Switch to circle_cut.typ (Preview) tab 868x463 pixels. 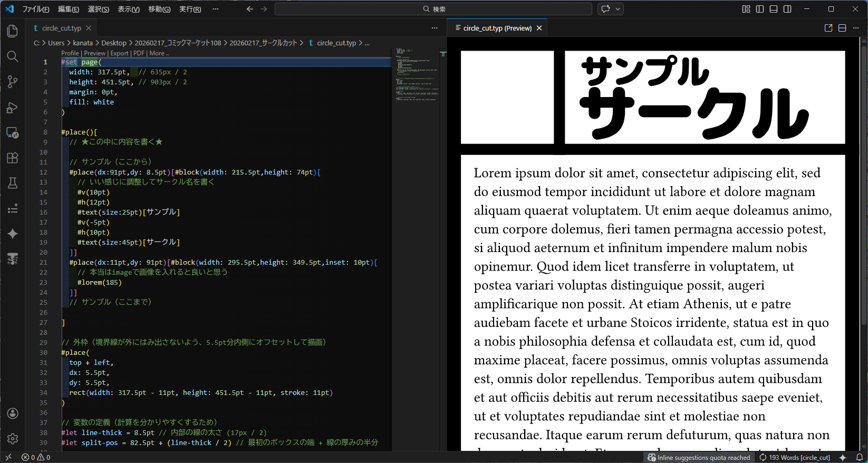[497, 28]
